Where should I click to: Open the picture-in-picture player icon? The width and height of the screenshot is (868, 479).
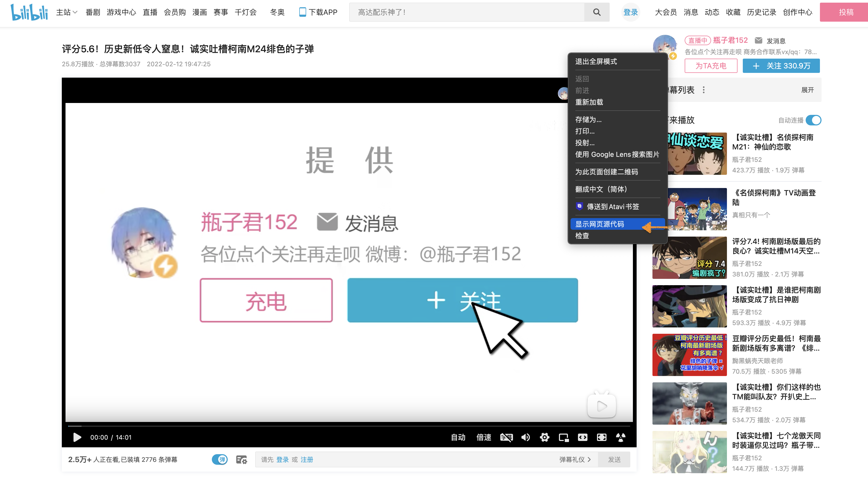563,437
